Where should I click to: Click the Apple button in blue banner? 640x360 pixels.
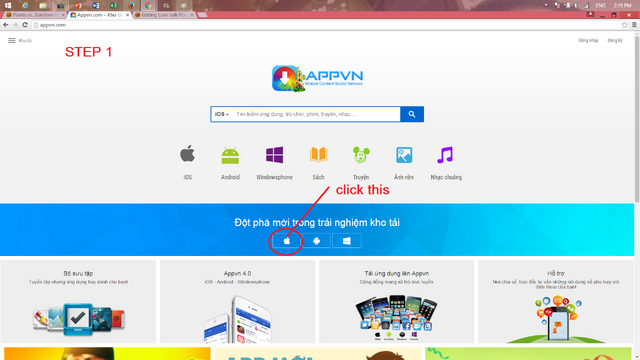click(x=287, y=241)
